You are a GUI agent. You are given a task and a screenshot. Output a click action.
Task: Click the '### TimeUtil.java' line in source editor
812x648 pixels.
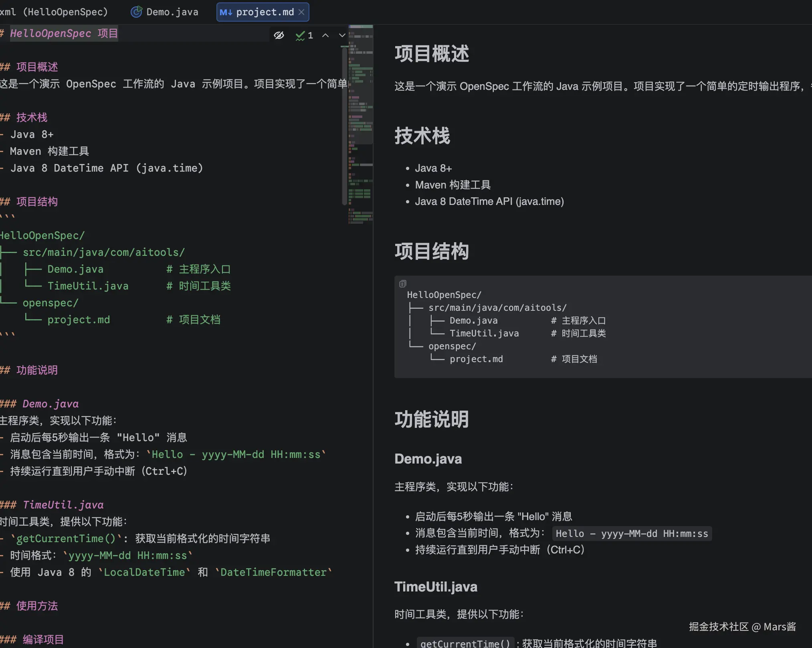(x=63, y=505)
